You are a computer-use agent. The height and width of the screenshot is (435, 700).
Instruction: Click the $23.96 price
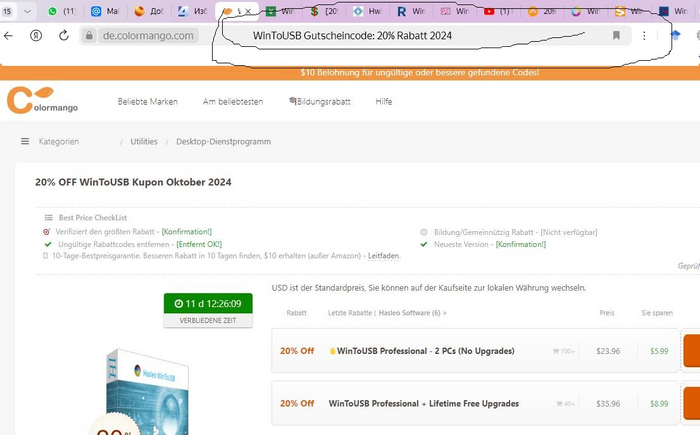coord(608,351)
